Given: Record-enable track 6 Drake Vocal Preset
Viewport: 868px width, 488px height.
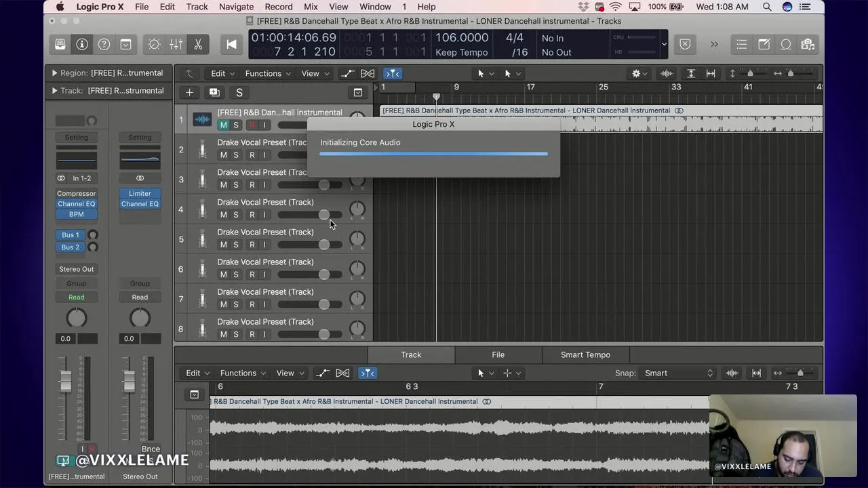Looking at the screenshot, I should (252, 274).
